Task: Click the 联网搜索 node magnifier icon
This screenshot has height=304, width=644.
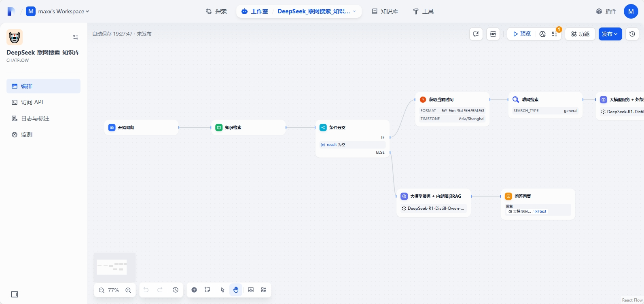Action: [516, 99]
